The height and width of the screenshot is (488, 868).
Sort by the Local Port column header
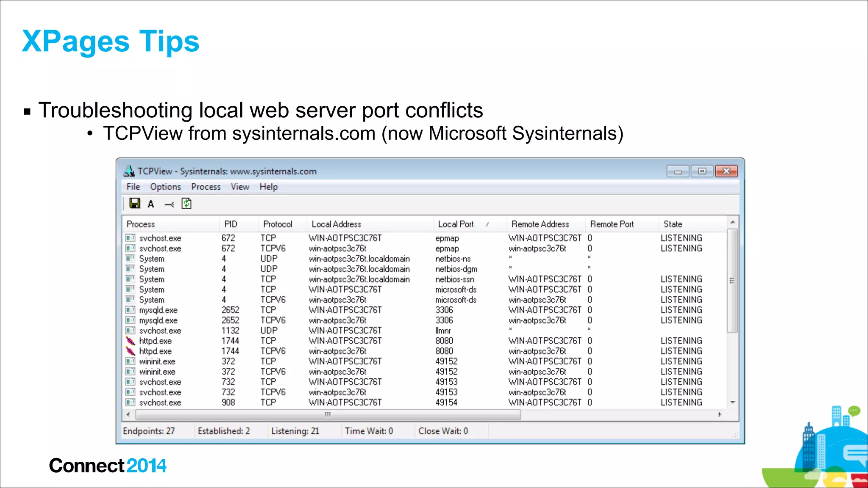(470, 224)
